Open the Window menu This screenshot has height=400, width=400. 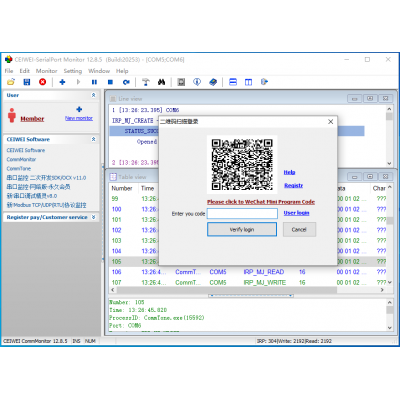(99, 71)
